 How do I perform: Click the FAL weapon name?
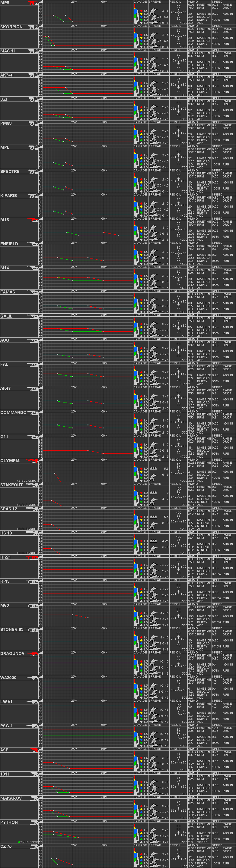(5, 364)
